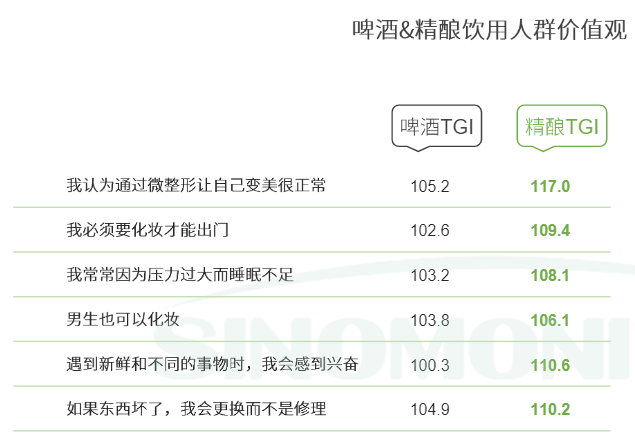This screenshot has width=635, height=443.
Task: Click the beer TGI value 100.3
Action: tap(430, 365)
